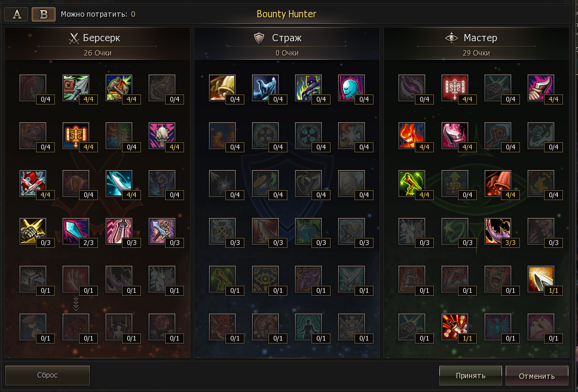Click the Сброс reset button

coord(47,375)
